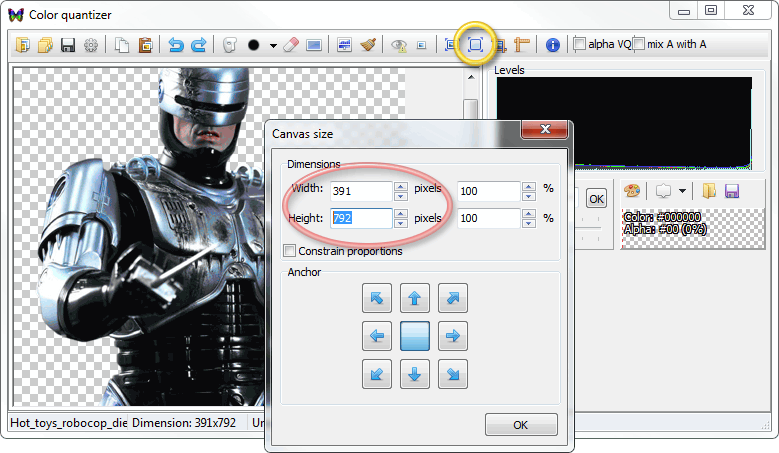Increase Height percent with up spinner
The height and width of the screenshot is (453, 779).
tap(529, 214)
